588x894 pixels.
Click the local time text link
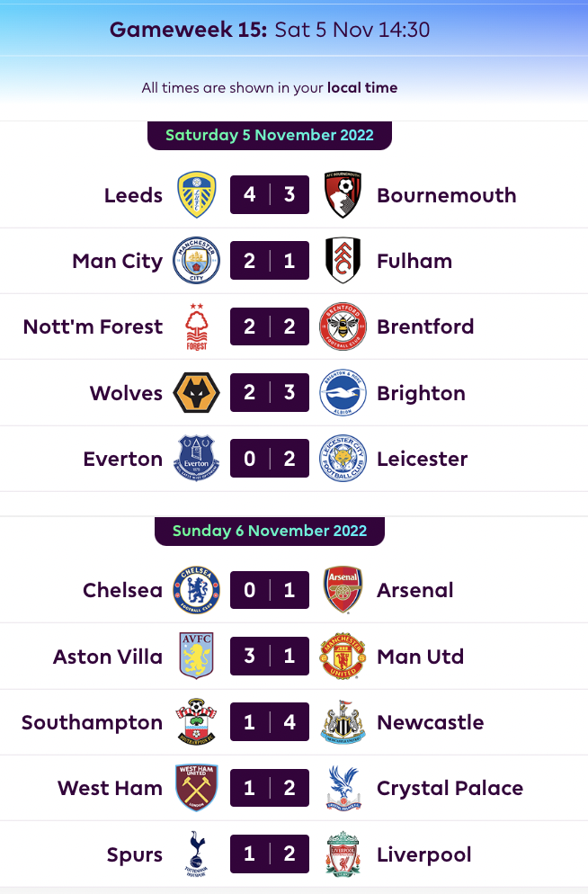point(365,89)
